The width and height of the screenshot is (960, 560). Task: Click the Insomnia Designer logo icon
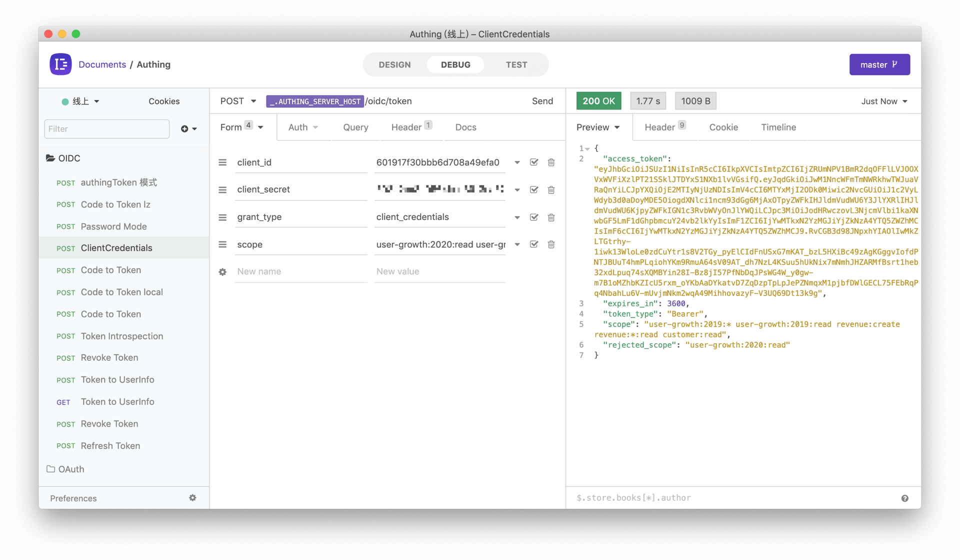point(60,64)
